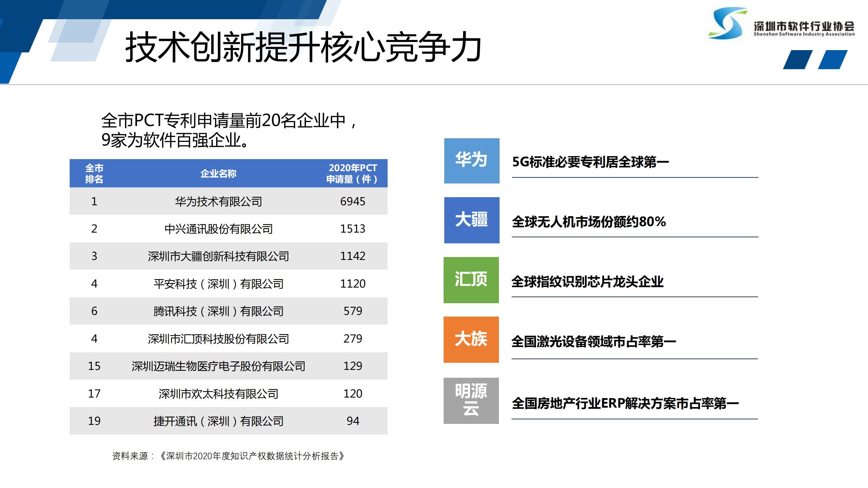Select text 全球指纹识别芯片龙头企业
Screen dimensions: 868x488
[x=587, y=281]
